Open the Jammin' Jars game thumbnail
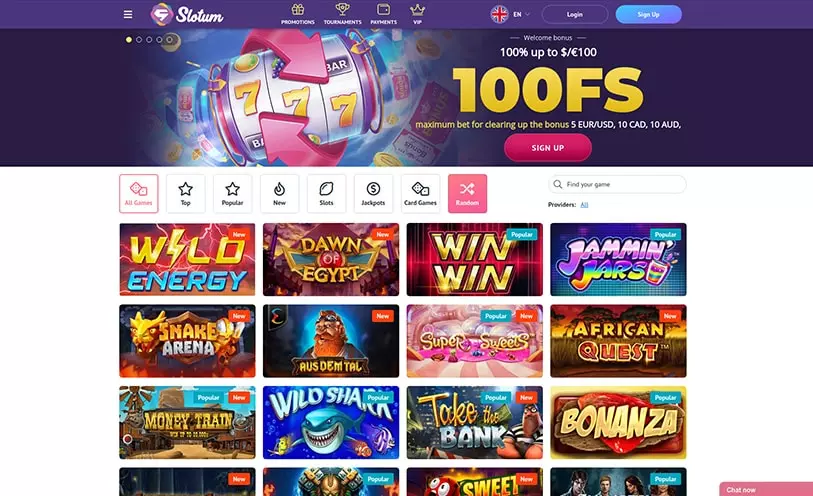Image resolution: width=813 pixels, height=496 pixels. tap(618, 259)
